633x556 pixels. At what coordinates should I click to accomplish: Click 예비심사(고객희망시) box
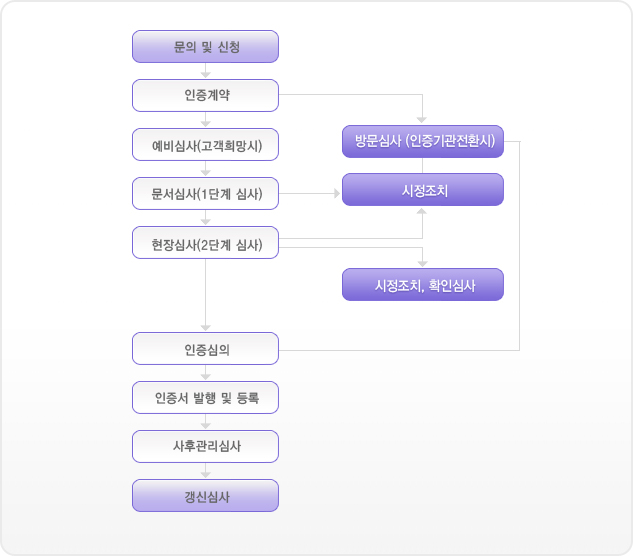205,145
